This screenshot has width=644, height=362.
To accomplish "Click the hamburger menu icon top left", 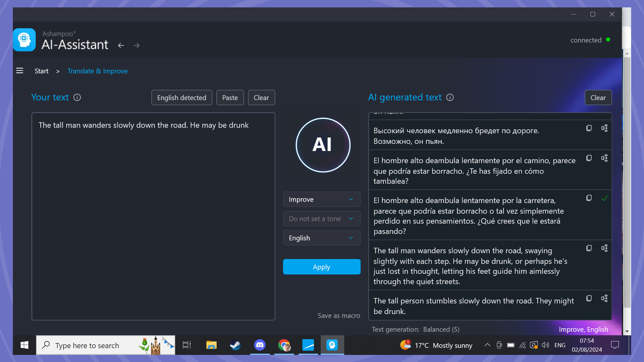I will (x=19, y=71).
